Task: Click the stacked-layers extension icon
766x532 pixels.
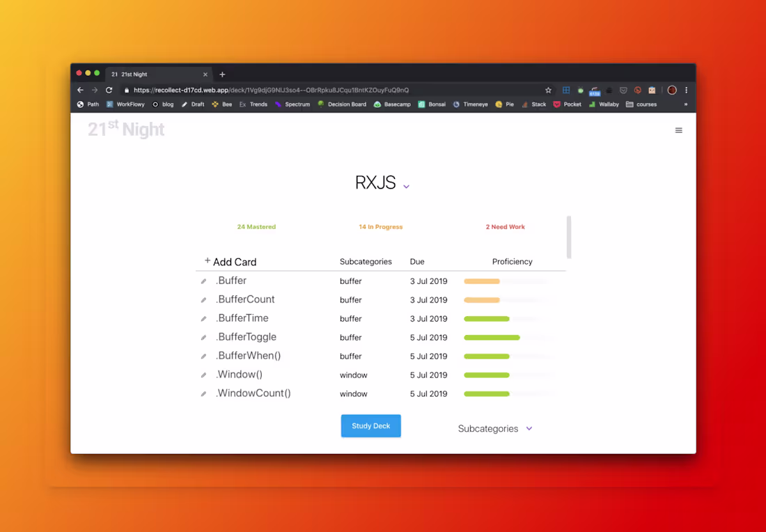Action: [609, 90]
